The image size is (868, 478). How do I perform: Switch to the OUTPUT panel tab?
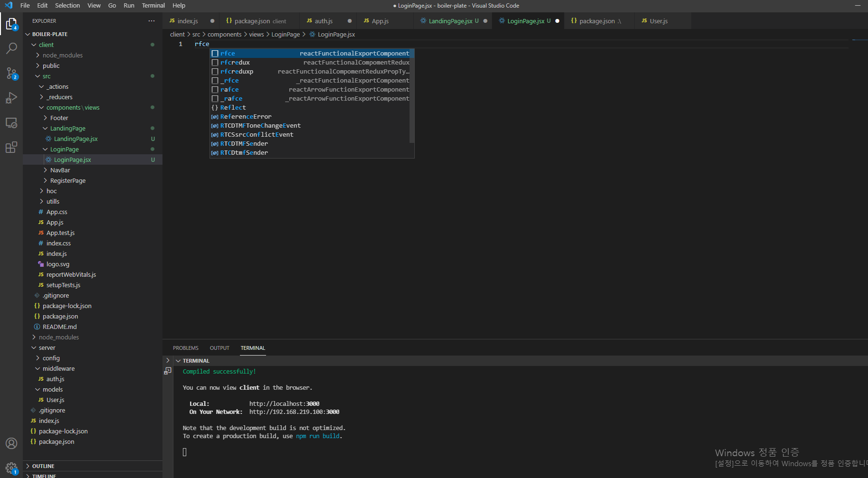click(x=219, y=348)
